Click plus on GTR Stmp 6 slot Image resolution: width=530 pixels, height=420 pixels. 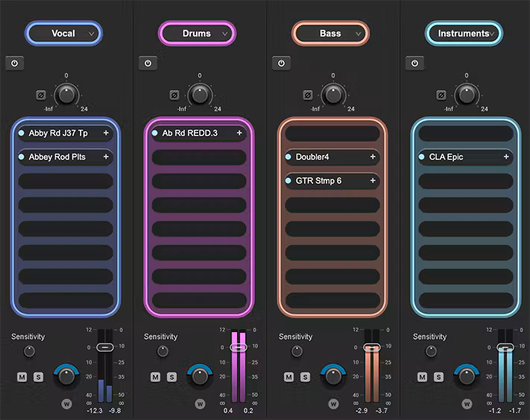click(373, 181)
